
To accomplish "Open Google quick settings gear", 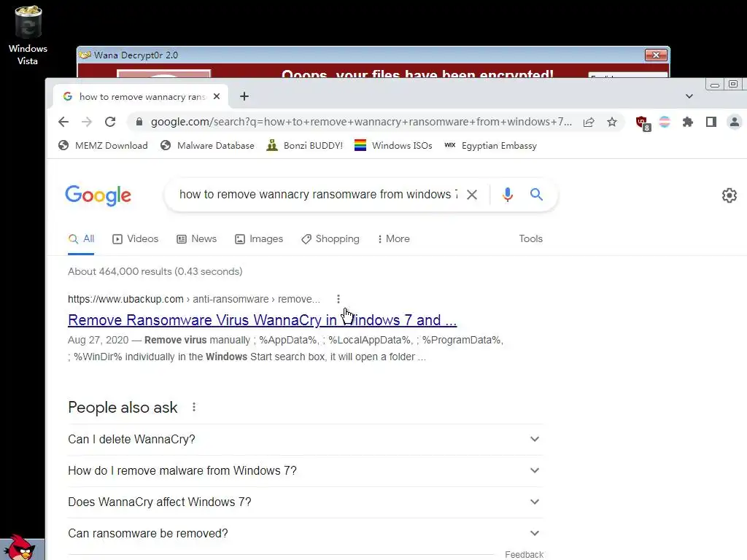I will (729, 195).
